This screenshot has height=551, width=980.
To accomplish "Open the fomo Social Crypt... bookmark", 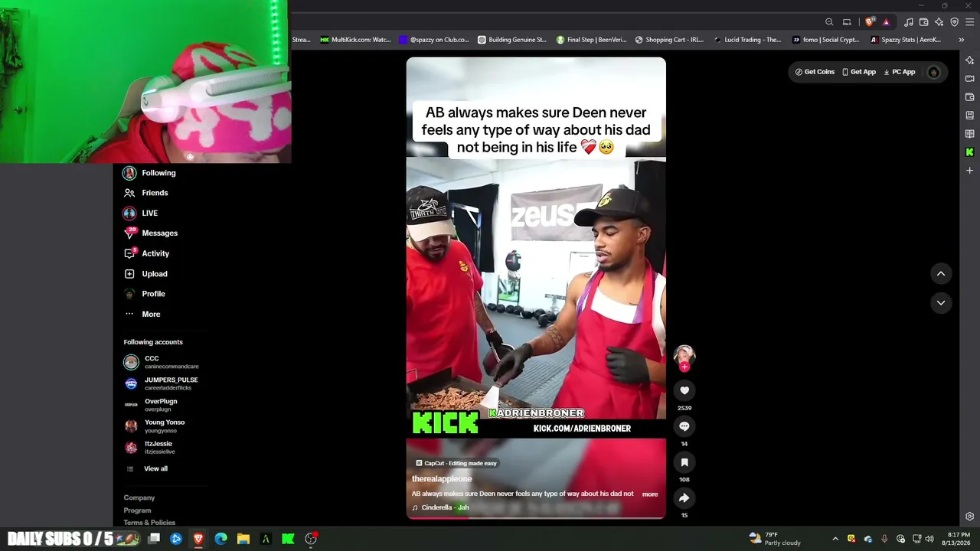I will tap(826, 40).
